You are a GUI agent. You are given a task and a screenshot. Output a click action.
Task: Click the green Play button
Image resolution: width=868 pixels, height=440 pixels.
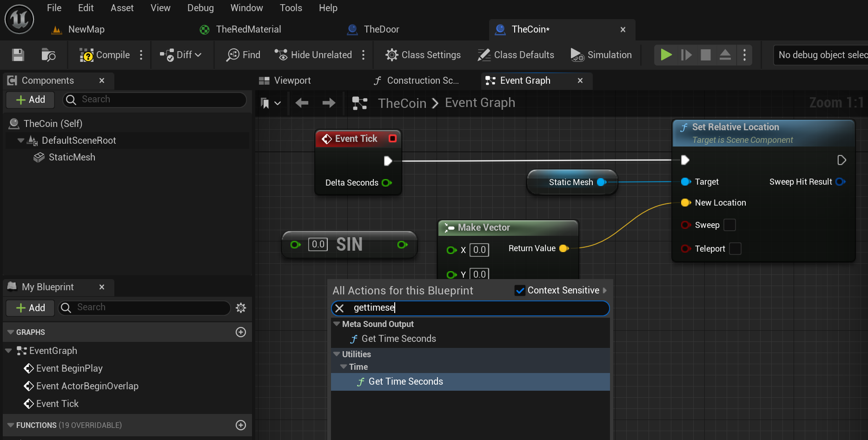click(x=666, y=55)
